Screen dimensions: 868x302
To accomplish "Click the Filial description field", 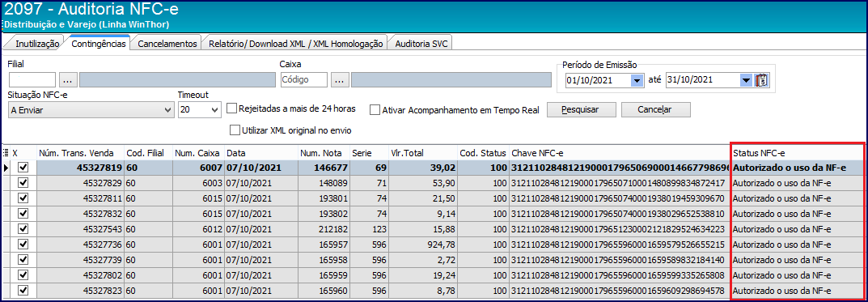I will pos(177,80).
